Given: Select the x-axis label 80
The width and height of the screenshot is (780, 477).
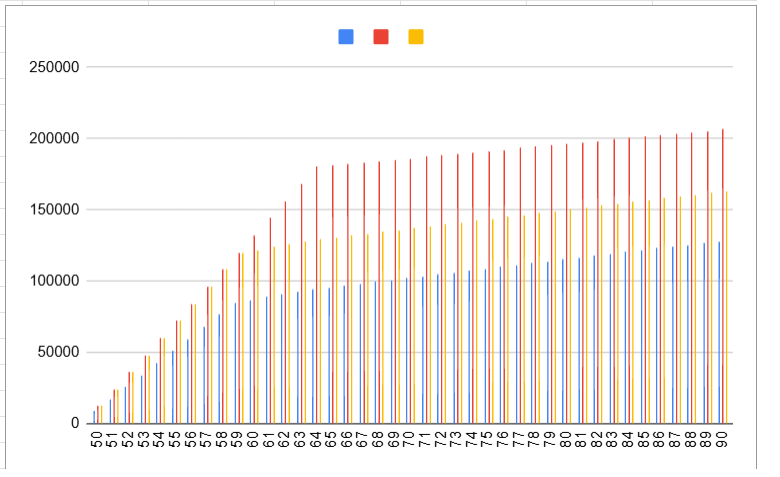Looking at the screenshot, I should (x=566, y=439).
